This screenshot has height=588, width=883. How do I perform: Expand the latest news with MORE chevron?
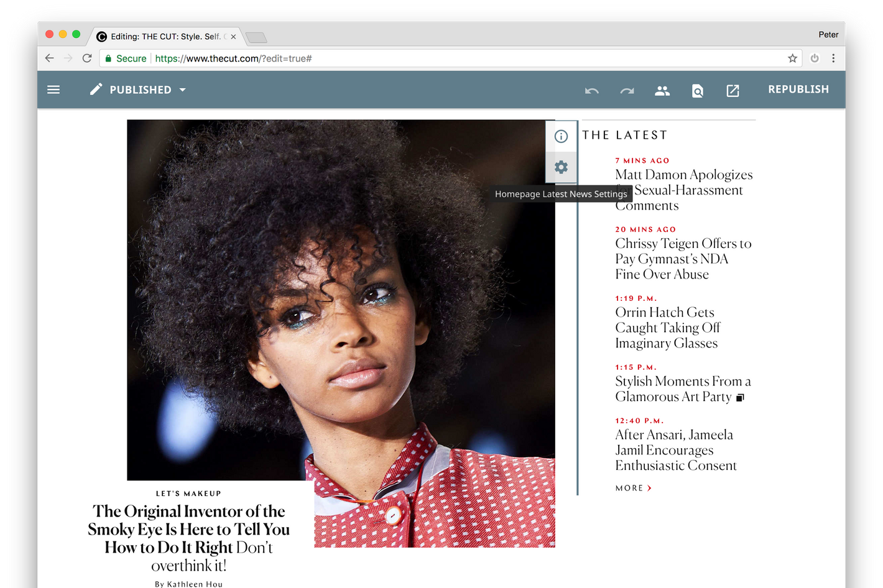click(632, 488)
